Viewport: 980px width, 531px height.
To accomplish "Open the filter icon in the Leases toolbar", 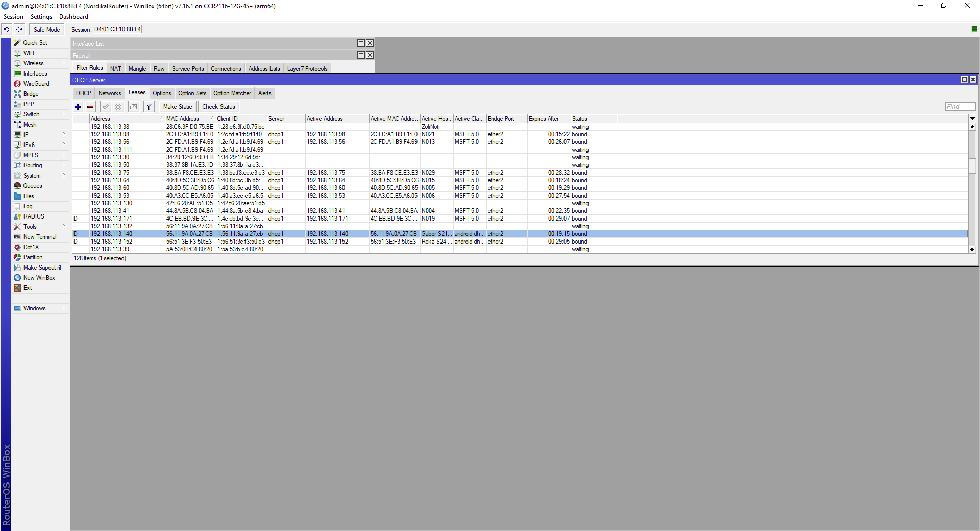I will tap(149, 106).
